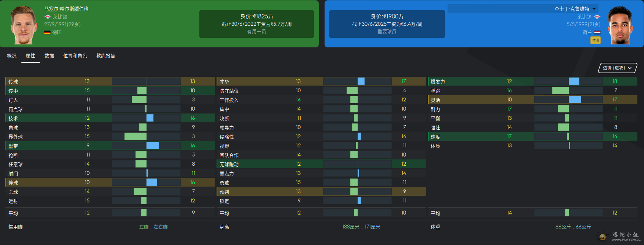The height and width of the screenshot is (245, 644).
Task: Switch to the 数据 tab
Action: click(x=49, y=56)
